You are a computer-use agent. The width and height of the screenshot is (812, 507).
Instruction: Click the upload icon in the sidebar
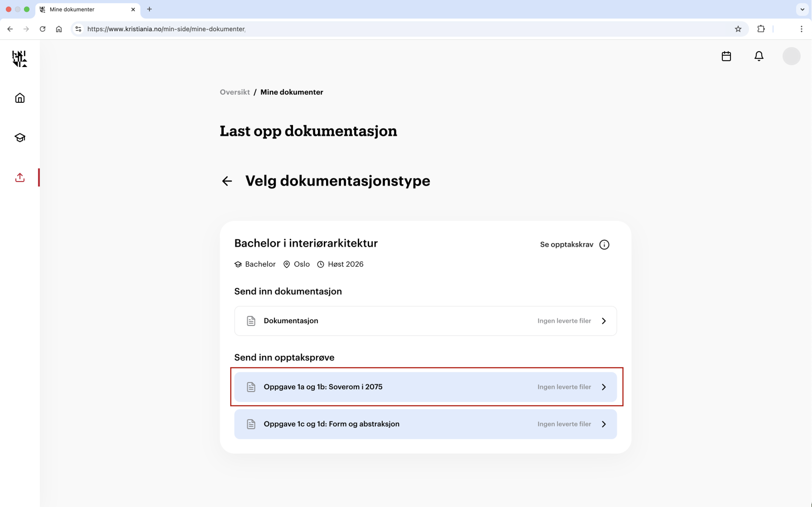[19, 177]
